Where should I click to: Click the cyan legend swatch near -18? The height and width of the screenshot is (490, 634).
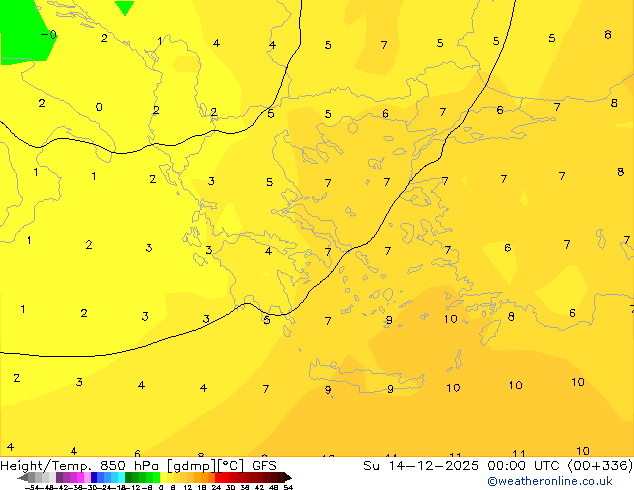tap(121, 477)
